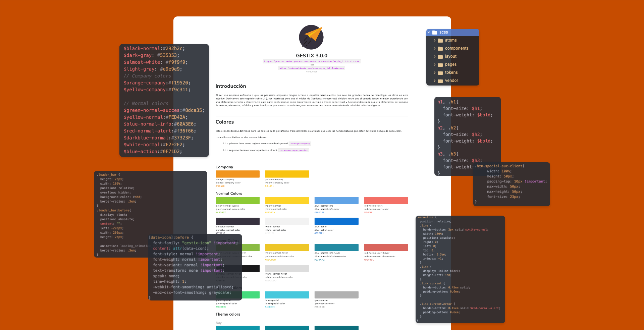Pick the blue-special color swatch
The height and width of the screenshot is (330, 644).
coord(287,295)
